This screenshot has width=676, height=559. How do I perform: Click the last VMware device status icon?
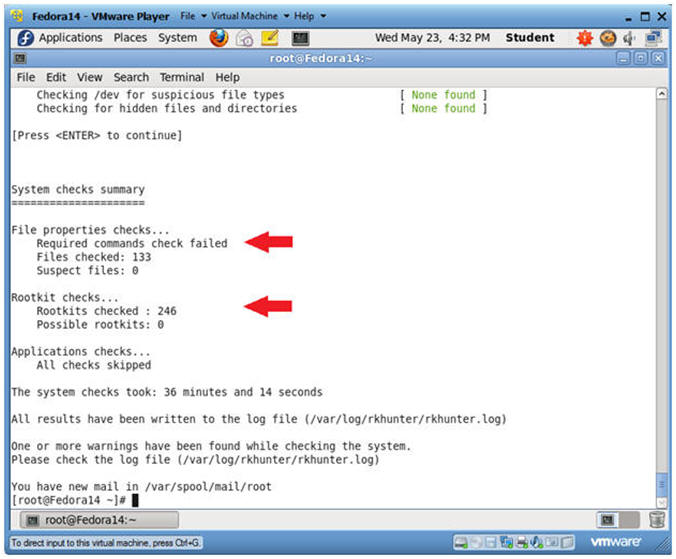pos(567,543)
